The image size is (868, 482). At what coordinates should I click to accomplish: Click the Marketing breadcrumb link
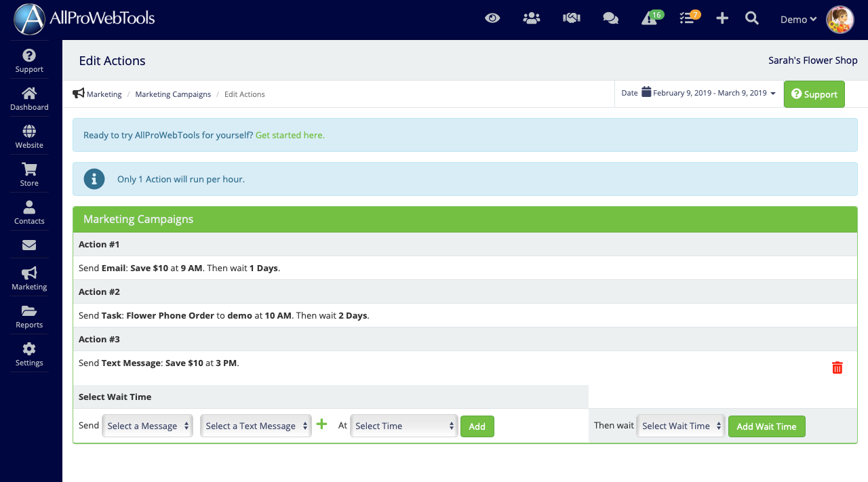[104, 94]
